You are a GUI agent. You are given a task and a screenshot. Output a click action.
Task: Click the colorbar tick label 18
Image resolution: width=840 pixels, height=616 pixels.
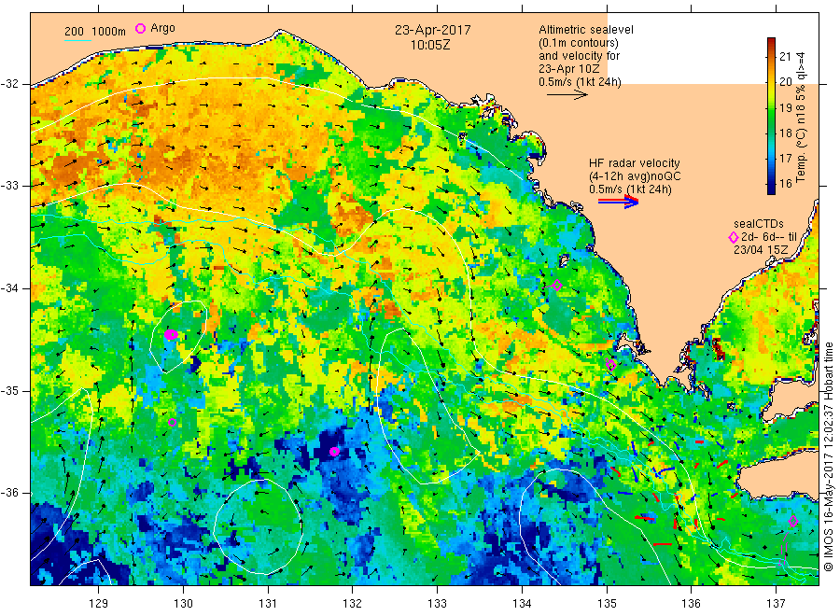[785, 133]
